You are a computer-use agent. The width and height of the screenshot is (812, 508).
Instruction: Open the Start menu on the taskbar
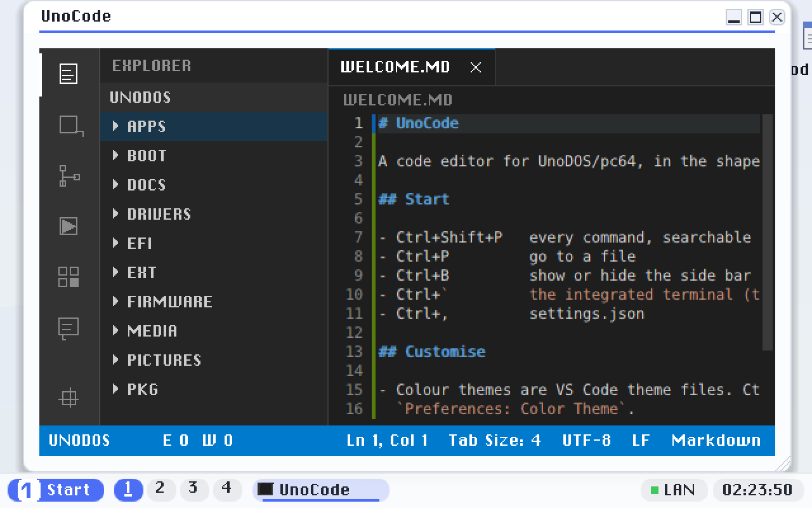[x=56, y=490]
